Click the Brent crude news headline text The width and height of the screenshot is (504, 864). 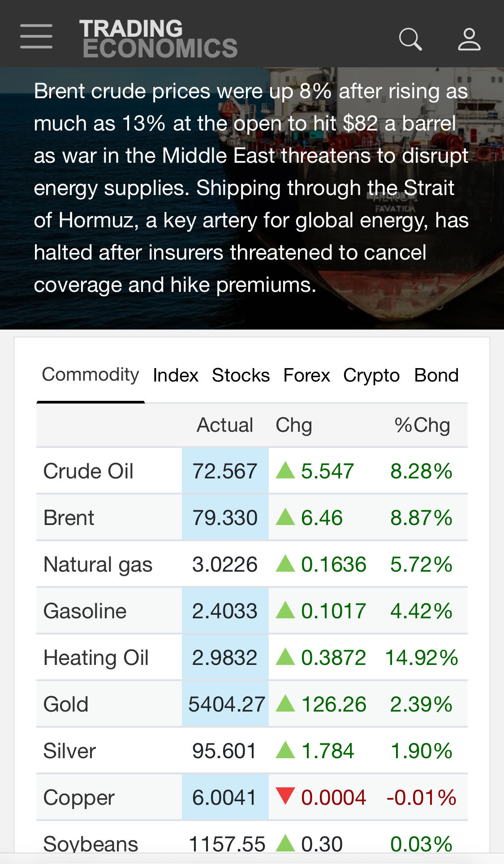(x=251, y=188)
